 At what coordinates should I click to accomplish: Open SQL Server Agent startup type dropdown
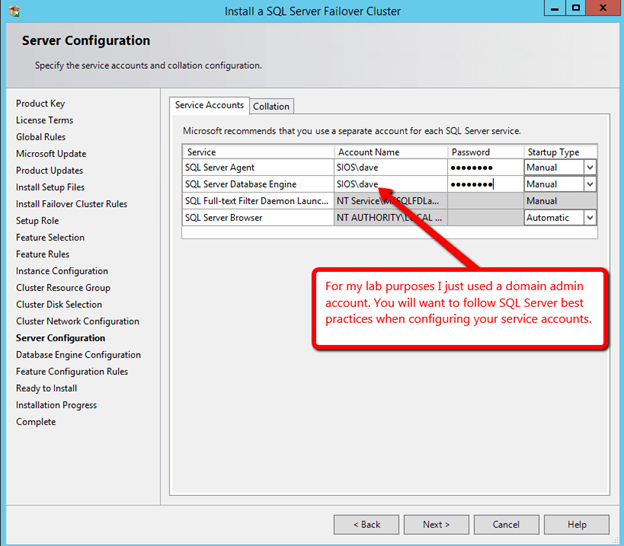[x=589, y=168]
